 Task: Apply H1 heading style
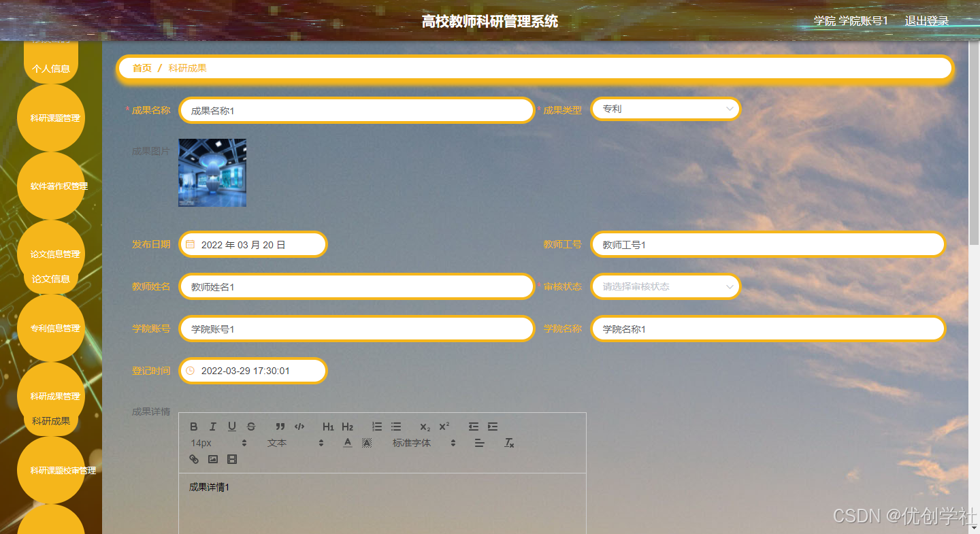click(328, 427)
